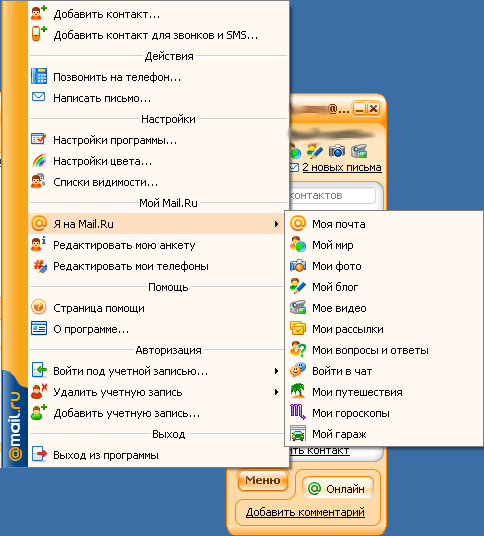Click the Добавить комментарий link

click(305, 512)
